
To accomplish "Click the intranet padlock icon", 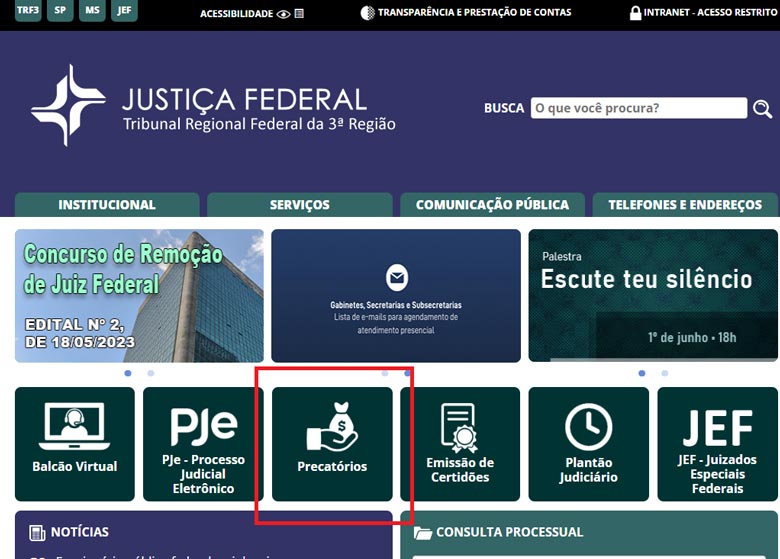I will 635,13.
